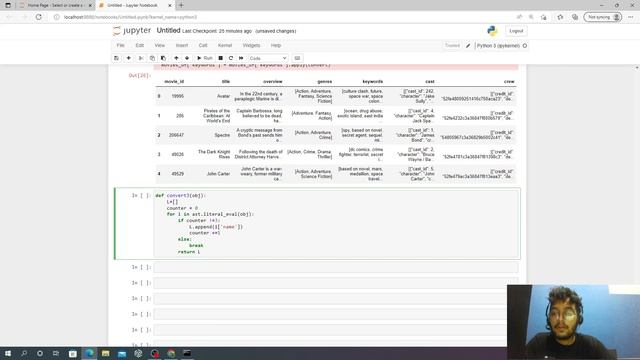The image size is (640, 360).
Task: Click the Python logo icon
Action: click(x=492, y=31)
